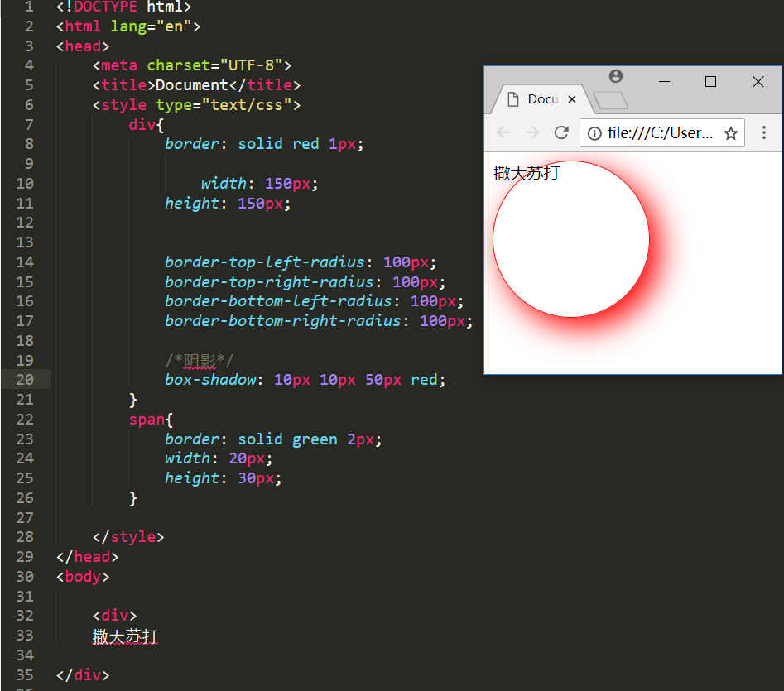Maximize the browser window
This screenshot has width=784, height=691.
coord(710,81)
